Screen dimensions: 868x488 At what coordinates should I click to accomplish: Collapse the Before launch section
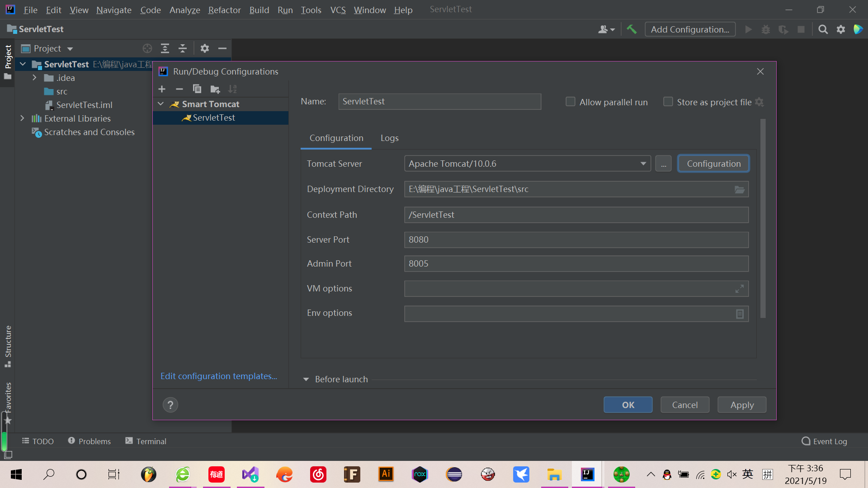click(x=306, y=379)
